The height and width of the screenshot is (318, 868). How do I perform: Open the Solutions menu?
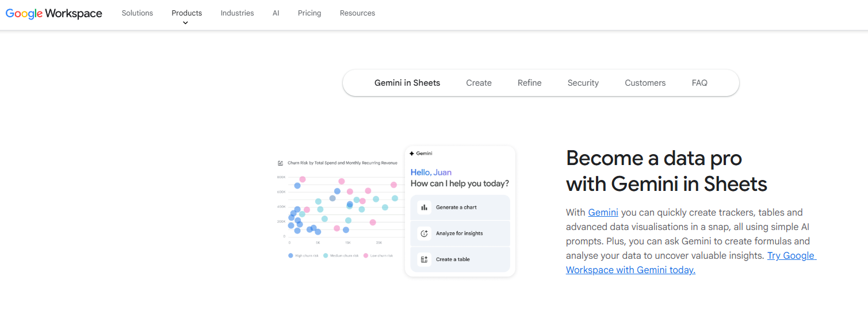coord(137,13)
